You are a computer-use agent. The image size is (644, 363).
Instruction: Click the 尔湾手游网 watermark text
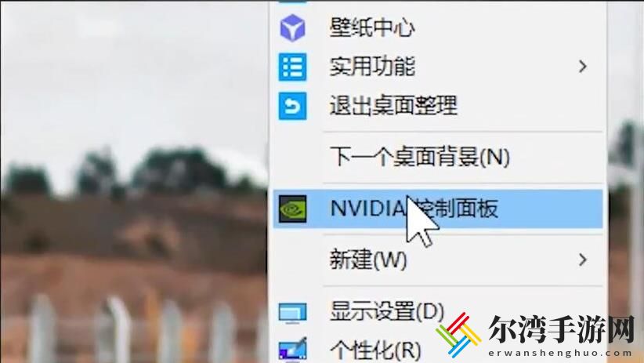[561, 330]
